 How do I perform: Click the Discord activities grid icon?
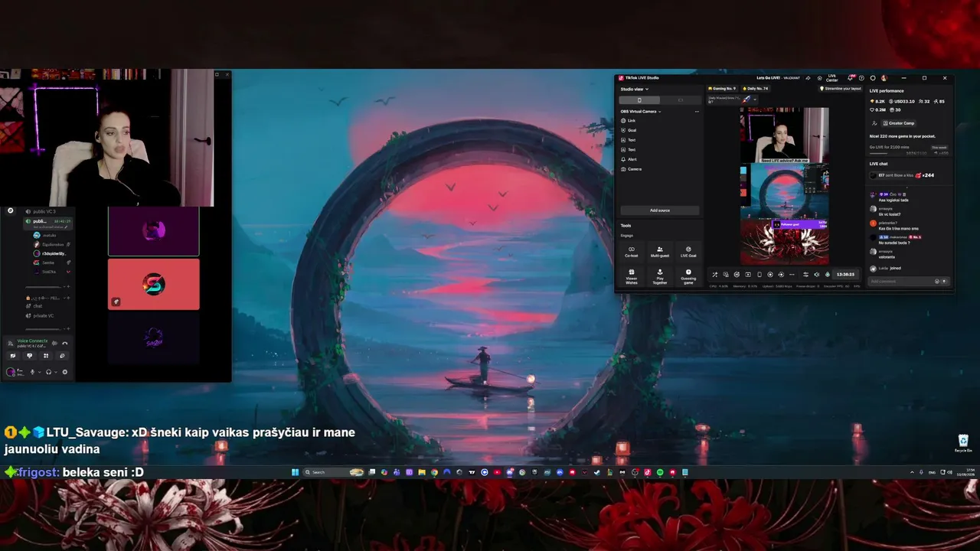pyautogui.click(x=46, y=356)
